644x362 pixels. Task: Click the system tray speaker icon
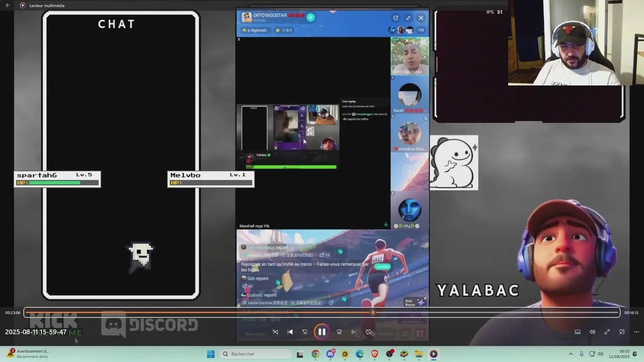[600, 354]
